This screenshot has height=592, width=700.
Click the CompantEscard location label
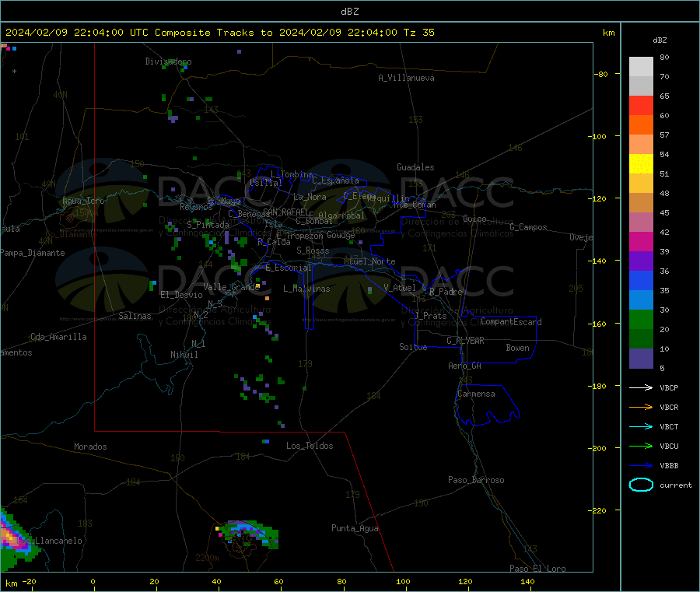tap(511, 322)
